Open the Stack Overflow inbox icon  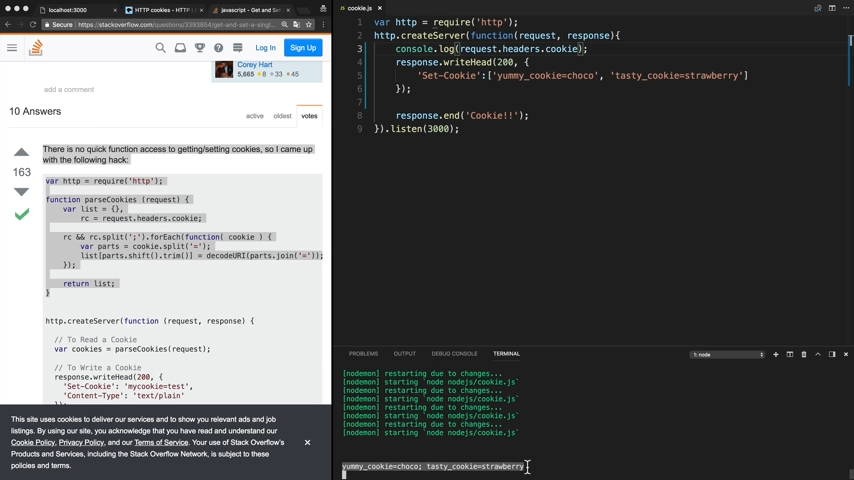[180, 48]
